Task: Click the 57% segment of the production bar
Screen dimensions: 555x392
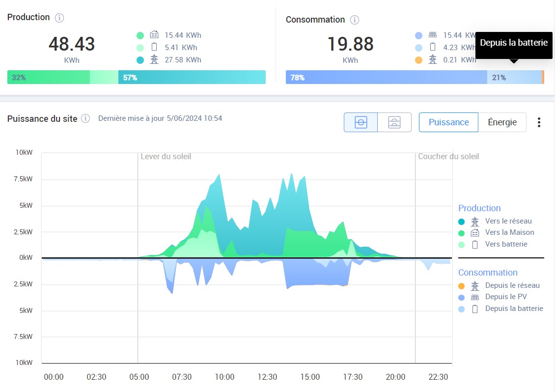Action: click(x=192, y=77)
